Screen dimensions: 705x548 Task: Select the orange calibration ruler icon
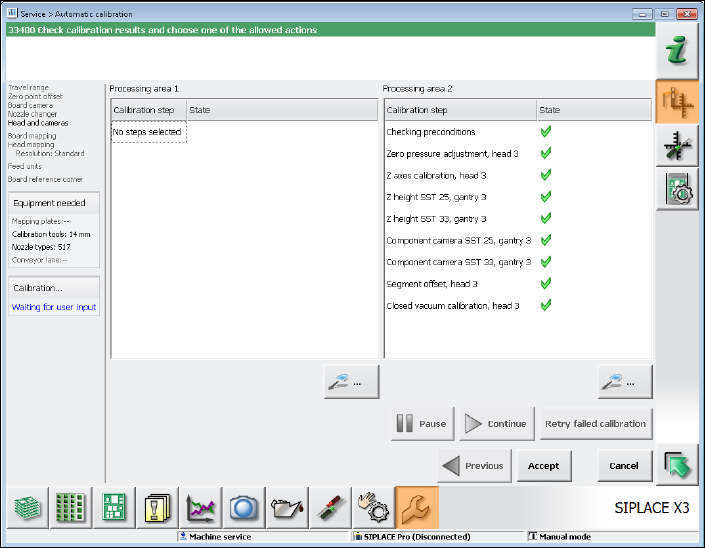(678, 102)
